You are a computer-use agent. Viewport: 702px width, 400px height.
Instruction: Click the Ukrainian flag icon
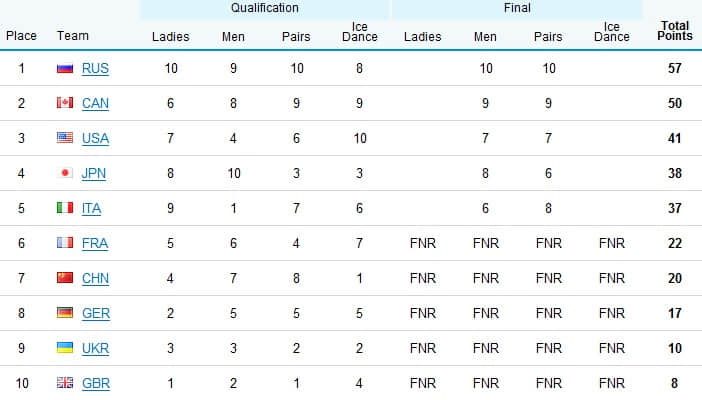point(65,348)
